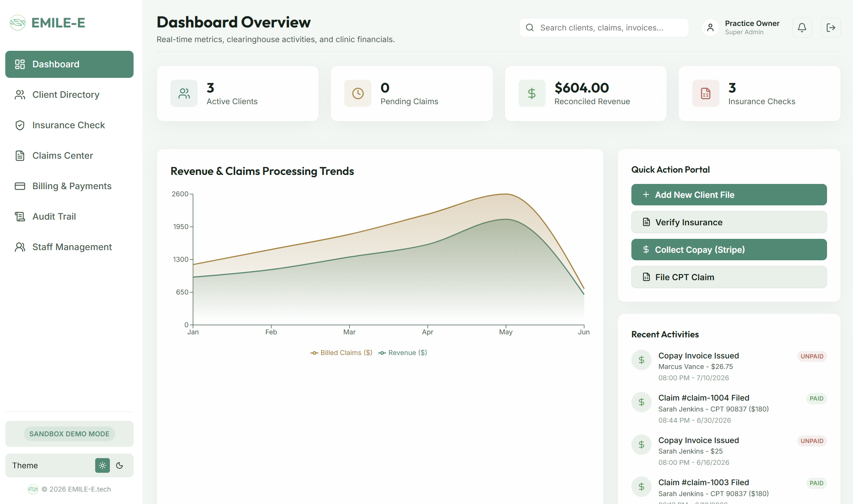Screen dimensions: 853x504
Task: Switch to dark theme moon icon
Action: tap(120, 466)
